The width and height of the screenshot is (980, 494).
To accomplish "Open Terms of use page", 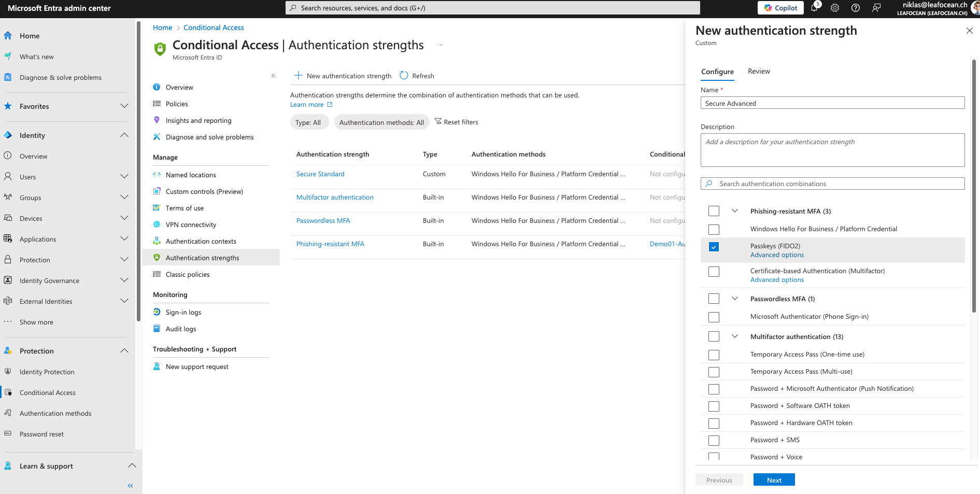I will 185,208.
